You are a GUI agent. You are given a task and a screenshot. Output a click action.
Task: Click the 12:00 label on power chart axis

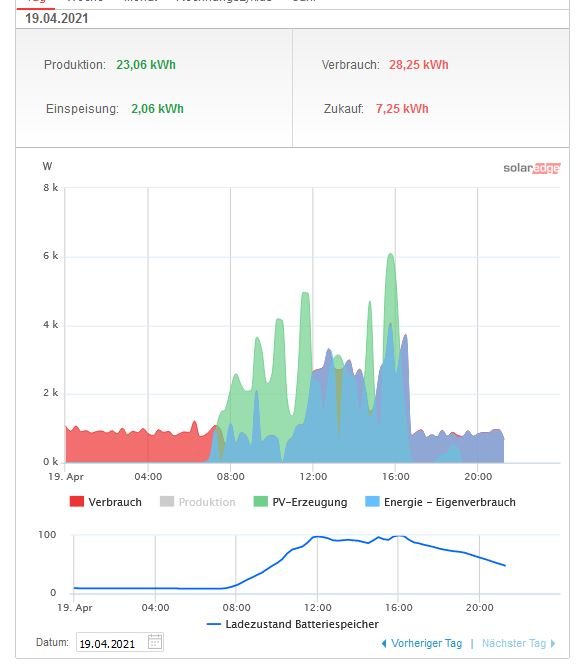[313, 476]
